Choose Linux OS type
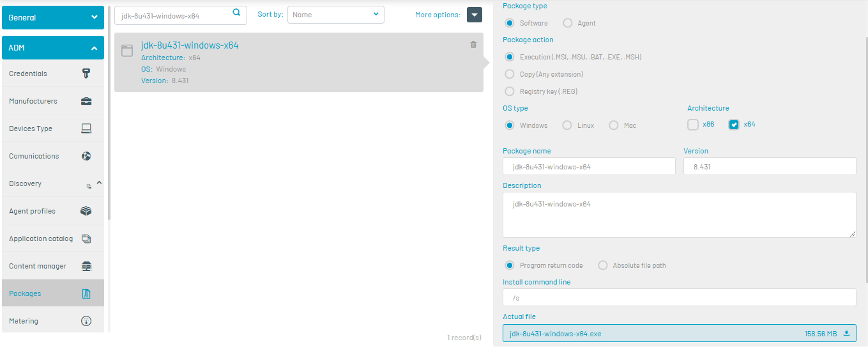The image size is (868, 351). [x=567, y=125]
